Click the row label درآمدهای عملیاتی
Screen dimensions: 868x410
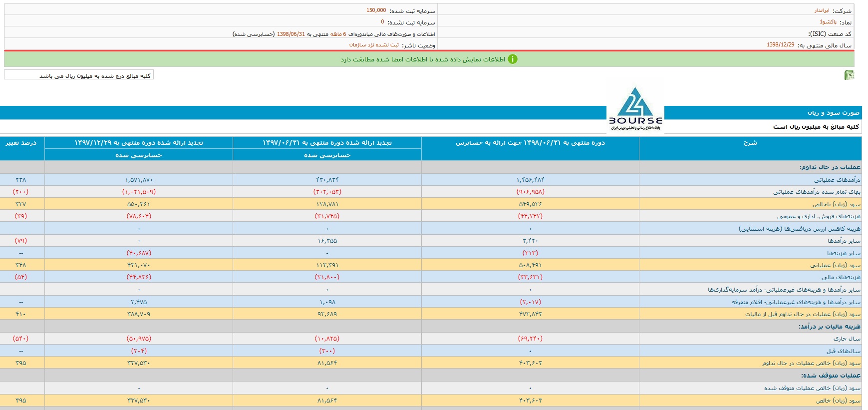[x=837, y=180]
